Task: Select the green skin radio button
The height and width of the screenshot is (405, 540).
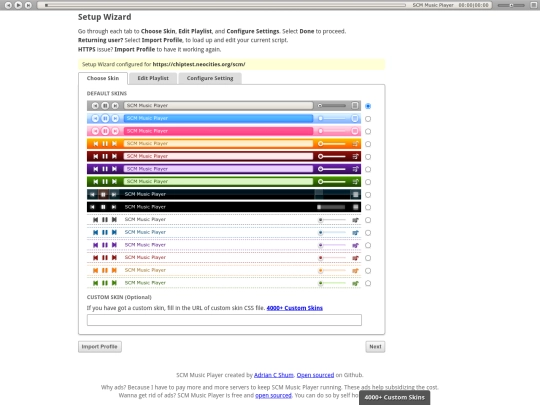Action: [368, 182]
